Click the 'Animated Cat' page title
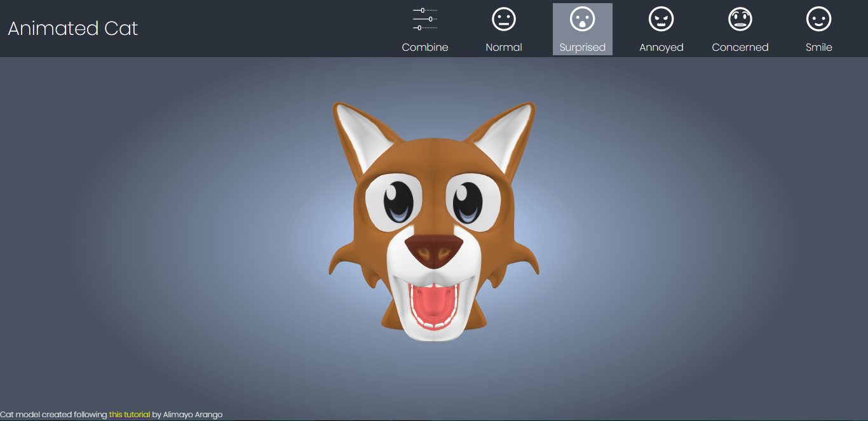This screenshot has width=868, height=421. click(73, 29)
